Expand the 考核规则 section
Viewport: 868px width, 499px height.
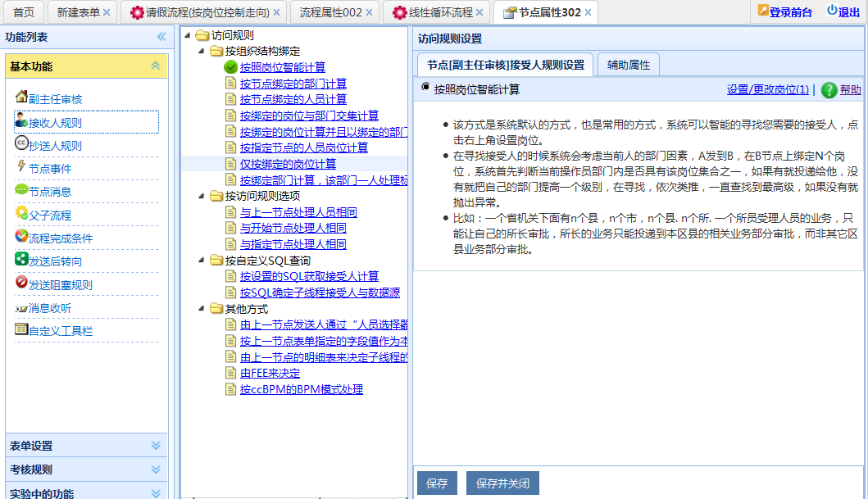coord(156,470)
